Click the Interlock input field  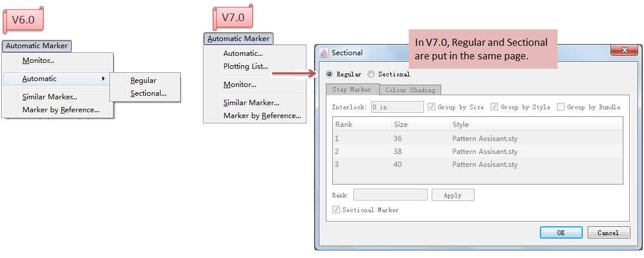397,107
